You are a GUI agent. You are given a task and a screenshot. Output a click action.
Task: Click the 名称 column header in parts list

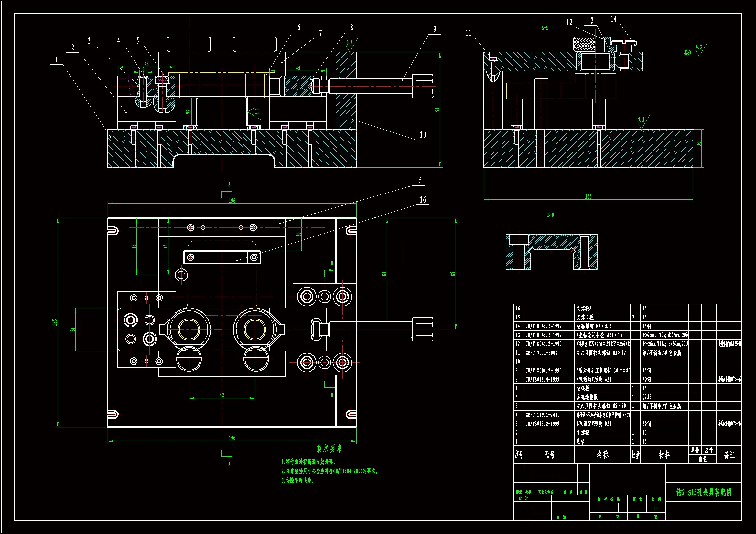tap(602, 455)
